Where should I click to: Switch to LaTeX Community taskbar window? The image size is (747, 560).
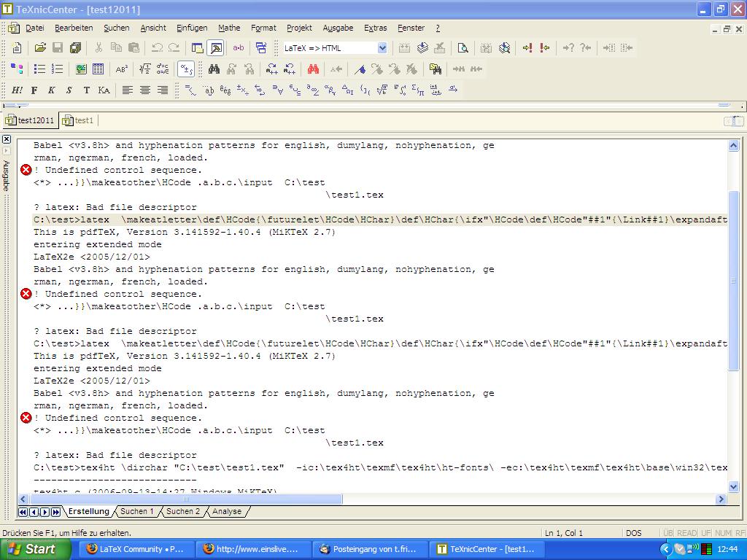[135, 549]
